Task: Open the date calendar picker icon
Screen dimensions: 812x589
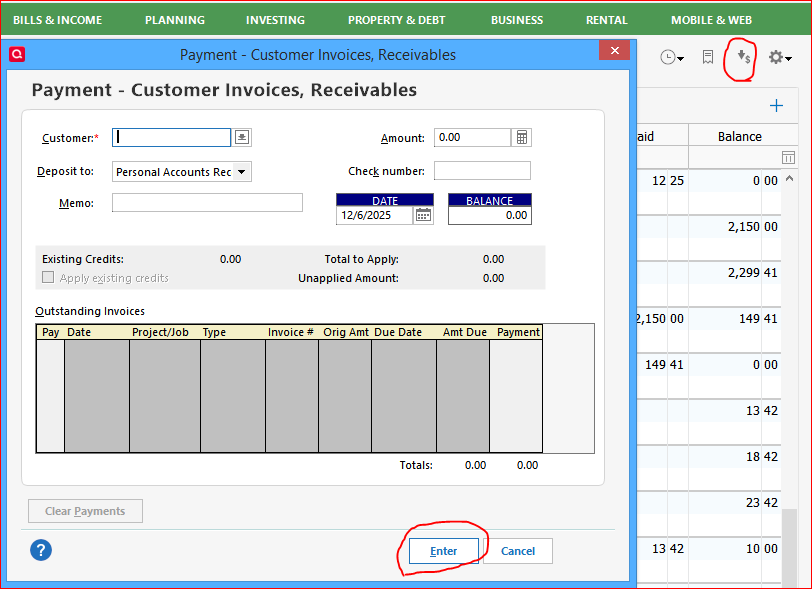Action: [x=423, y=215]
